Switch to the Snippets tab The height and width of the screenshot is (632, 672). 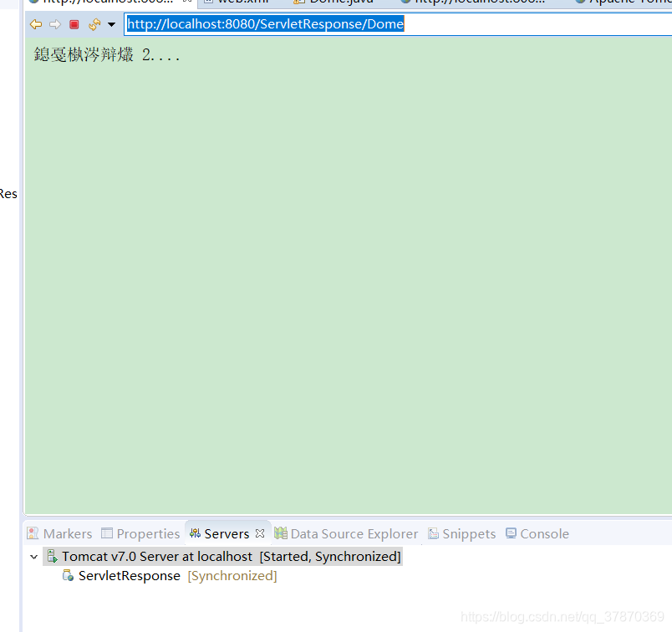[x=462, y=533]
